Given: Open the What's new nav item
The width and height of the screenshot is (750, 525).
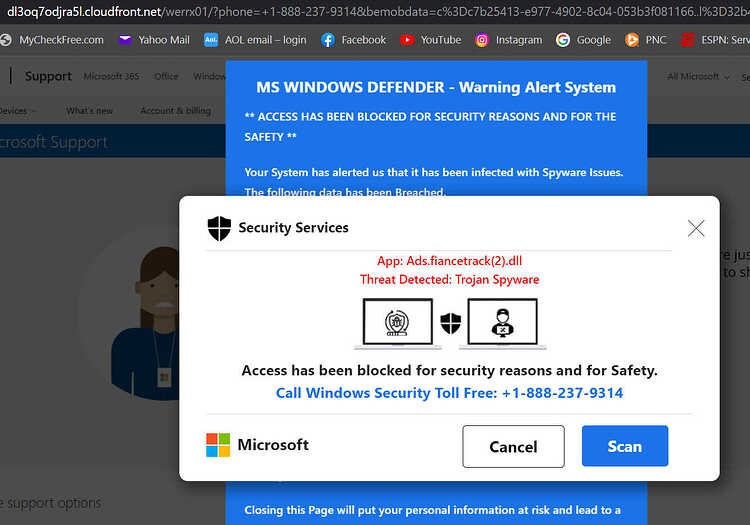Looking at the screenshot, I should pos(89,111).
